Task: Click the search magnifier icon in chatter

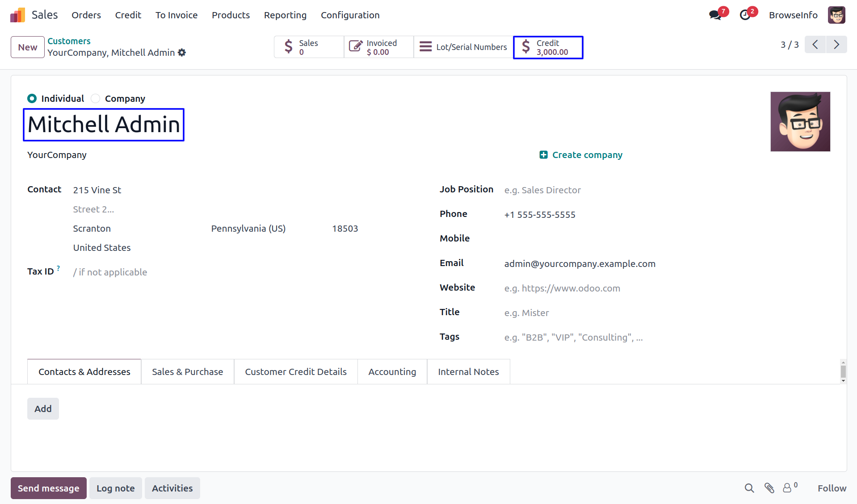Action: point(749,488)
